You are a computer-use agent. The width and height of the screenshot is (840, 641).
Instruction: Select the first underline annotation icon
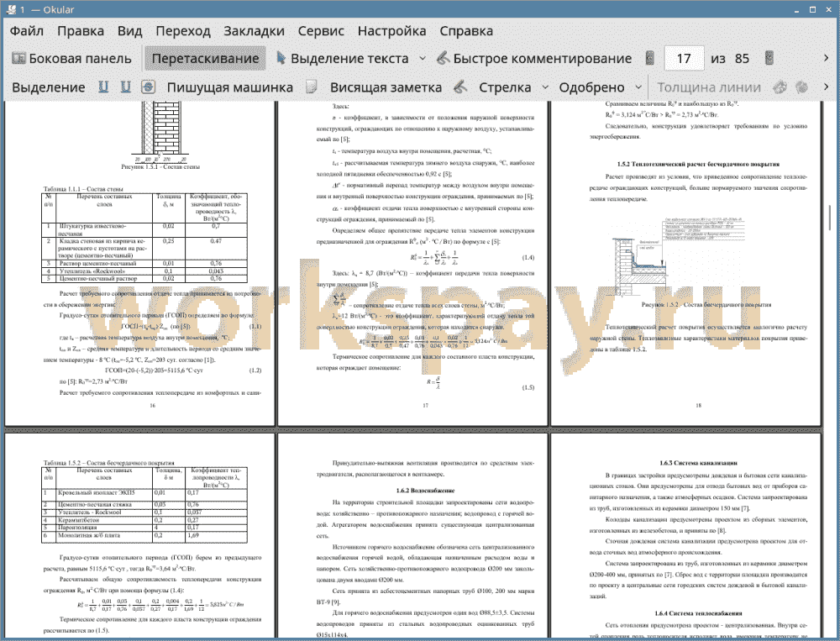(103, 87)
